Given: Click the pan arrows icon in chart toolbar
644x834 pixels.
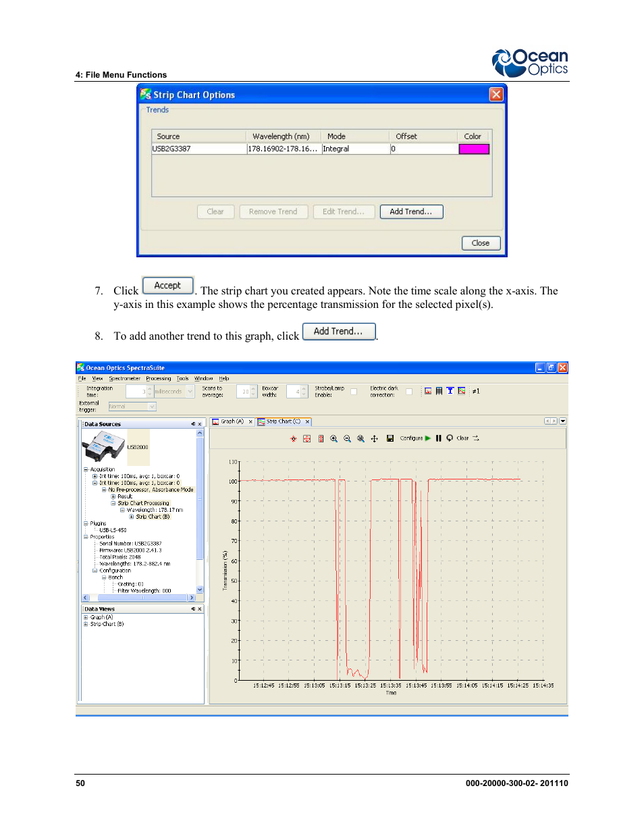Looking at the screenshot, I should (x=374, y=438).
